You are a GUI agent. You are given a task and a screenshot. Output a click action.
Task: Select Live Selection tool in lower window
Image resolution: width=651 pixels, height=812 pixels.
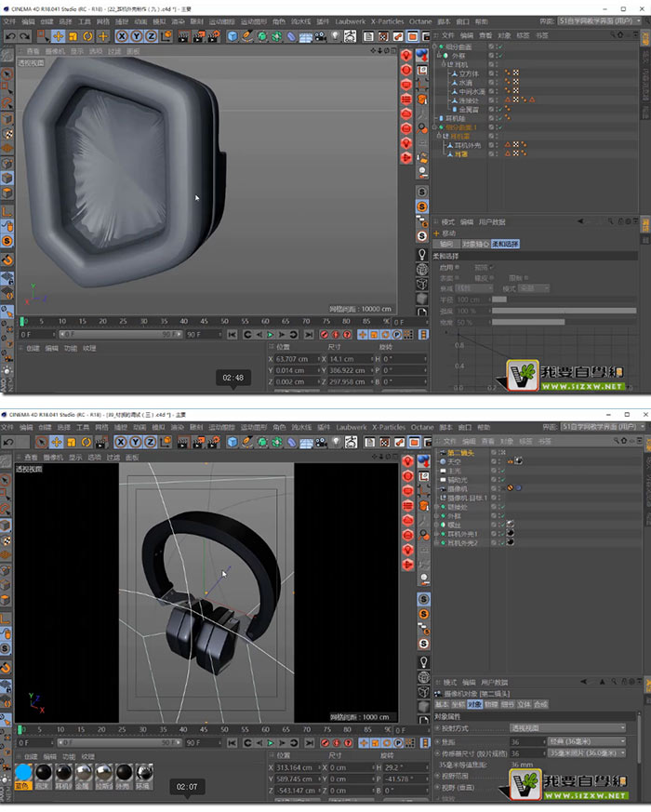click(x=42, y=442)
